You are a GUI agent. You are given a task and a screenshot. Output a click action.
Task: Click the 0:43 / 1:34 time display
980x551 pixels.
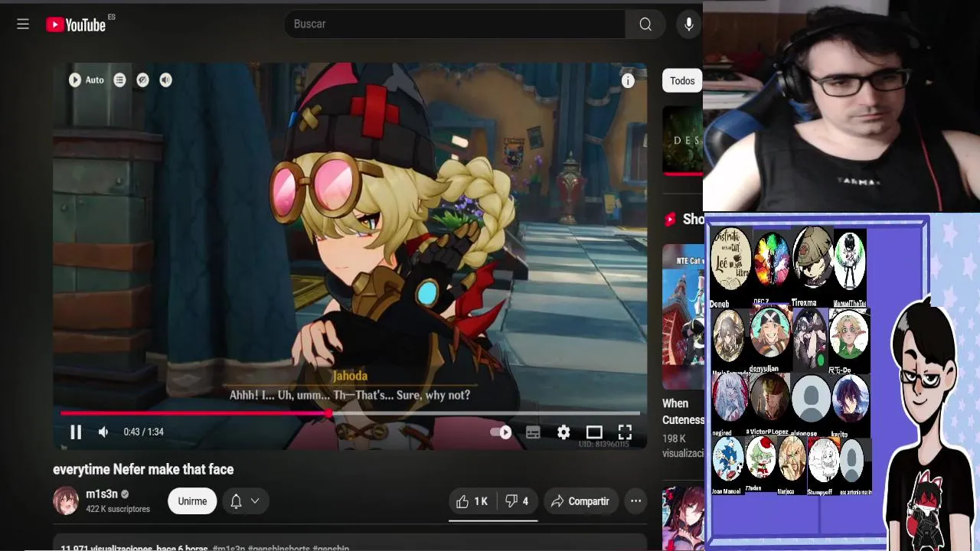pos(144,432)
